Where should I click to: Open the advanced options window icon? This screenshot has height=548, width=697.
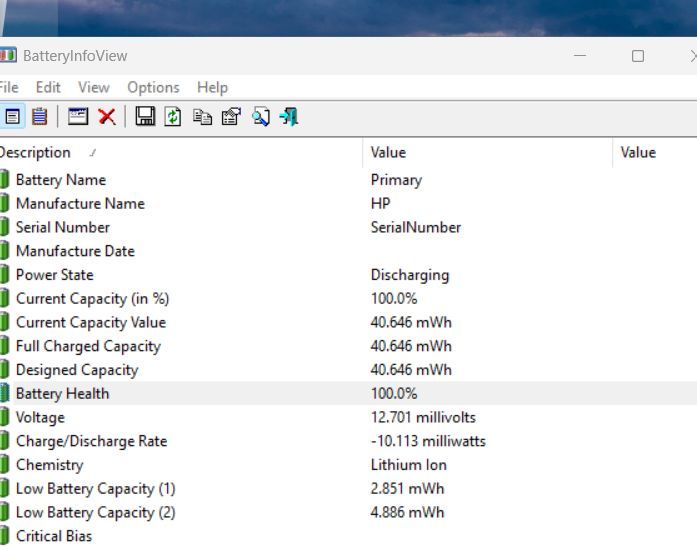(77, 117)
